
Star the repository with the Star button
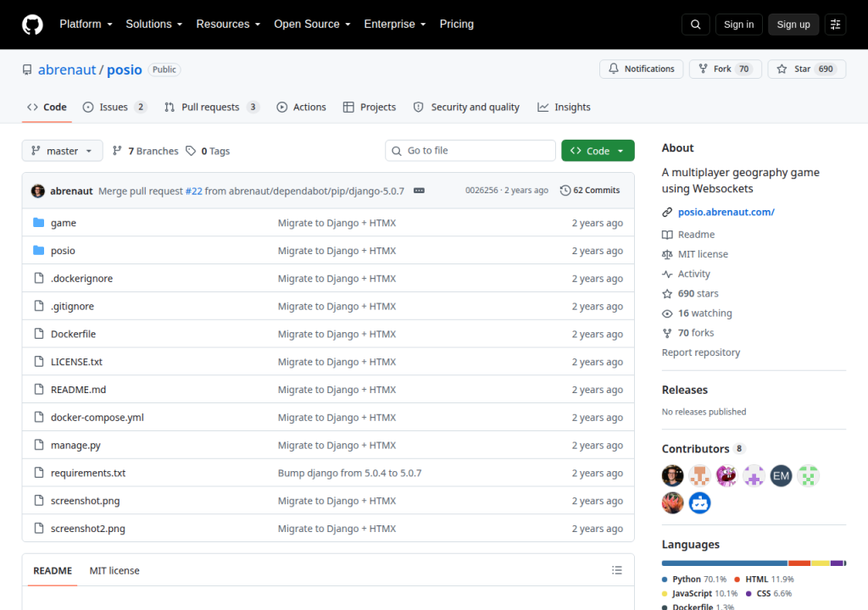pos(807,69)
